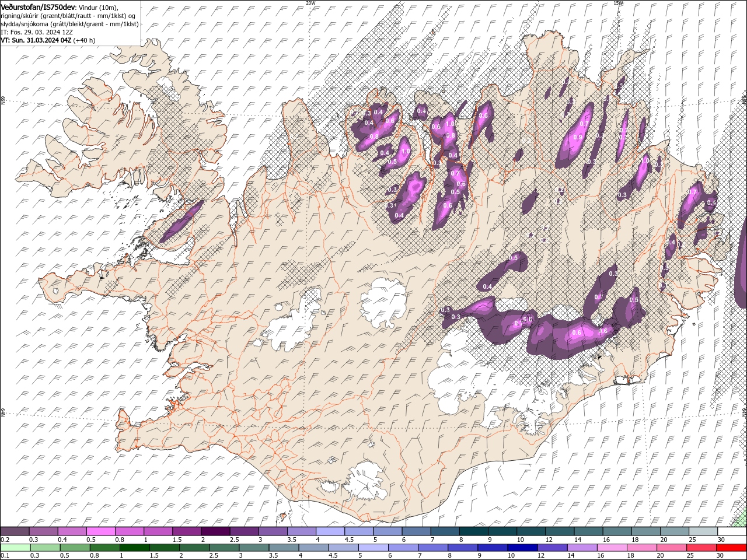Click the 'IT: Fös. 29. 03. 2024 12Z' line
Screen dimensions: 747x560
point(37,32)
